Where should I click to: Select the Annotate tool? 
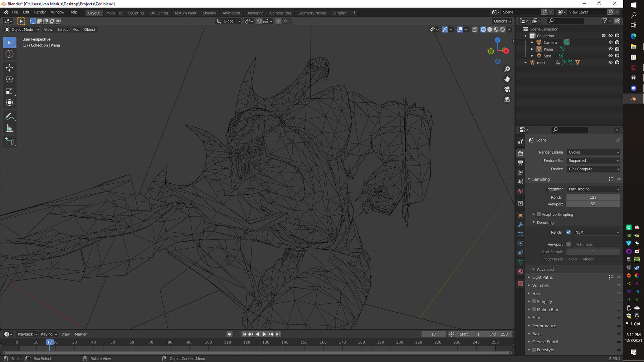[x=9, y=116]
